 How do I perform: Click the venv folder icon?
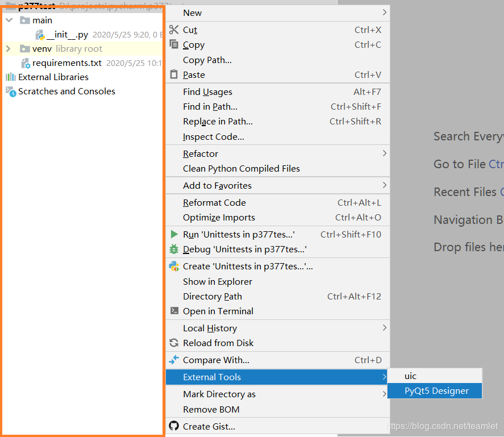(x=25, y=48)
